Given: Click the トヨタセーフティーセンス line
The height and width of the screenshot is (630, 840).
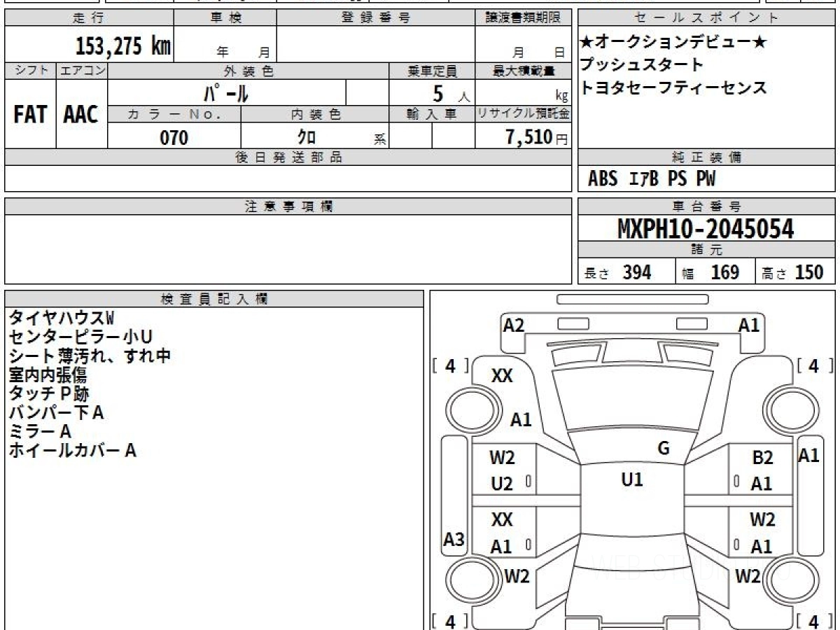Looking at the screenshot, I should 673,87.
